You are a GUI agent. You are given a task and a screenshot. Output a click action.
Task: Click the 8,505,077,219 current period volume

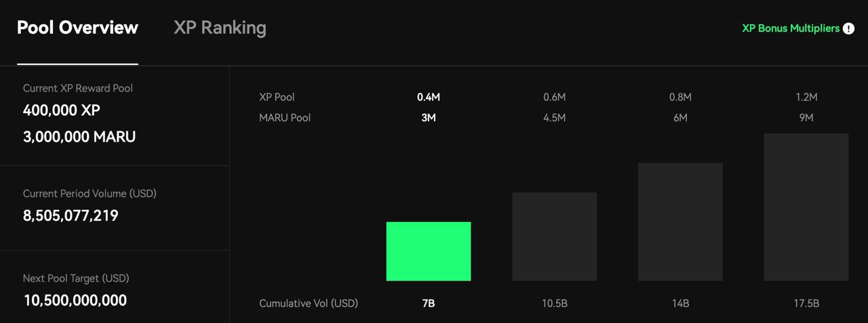[71, 216]
